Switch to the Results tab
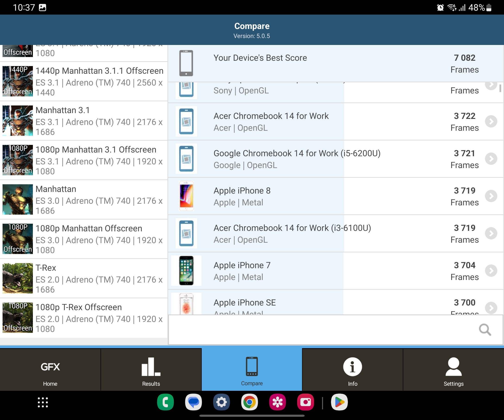Screen dimensions: 504x420 [151, 371]
